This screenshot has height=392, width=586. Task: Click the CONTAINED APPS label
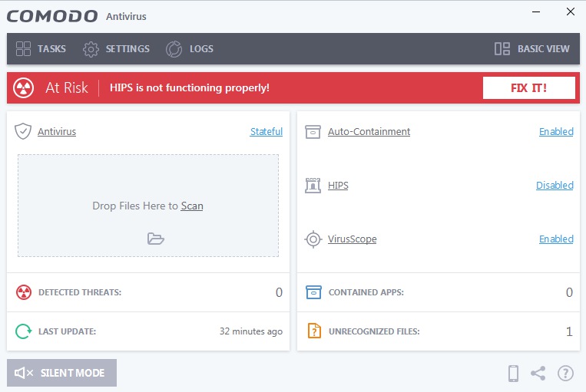point(366,292)
